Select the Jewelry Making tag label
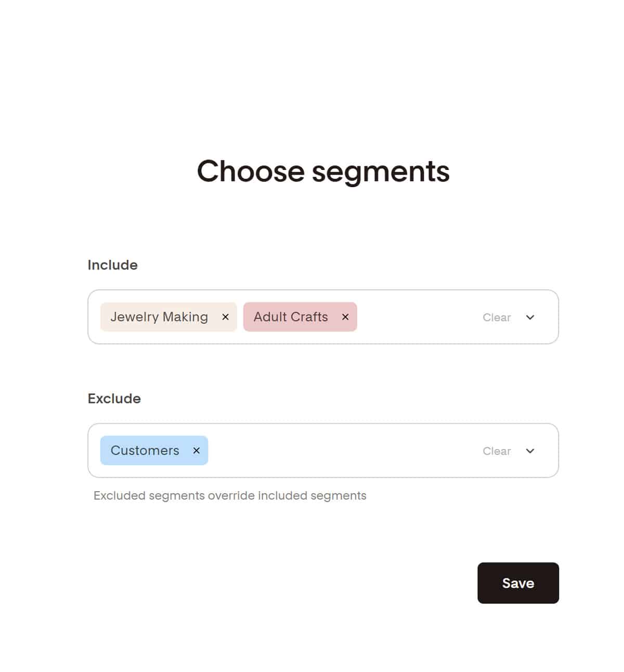 pyautogui.click(x=159, y=317)
